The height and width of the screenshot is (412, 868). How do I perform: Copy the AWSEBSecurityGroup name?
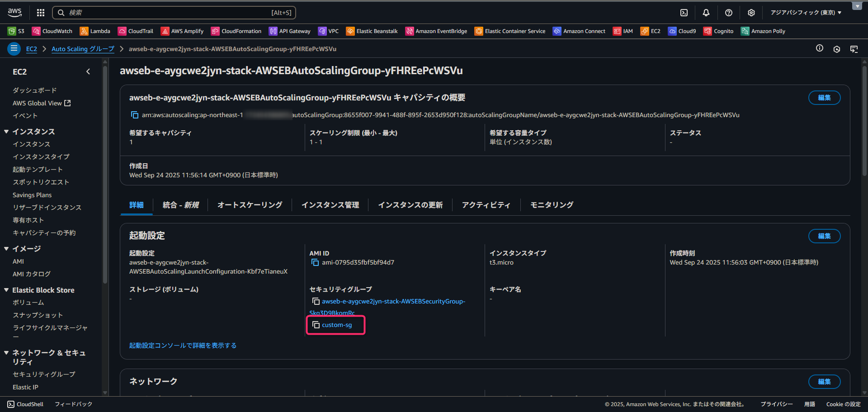tap(316, 301)
